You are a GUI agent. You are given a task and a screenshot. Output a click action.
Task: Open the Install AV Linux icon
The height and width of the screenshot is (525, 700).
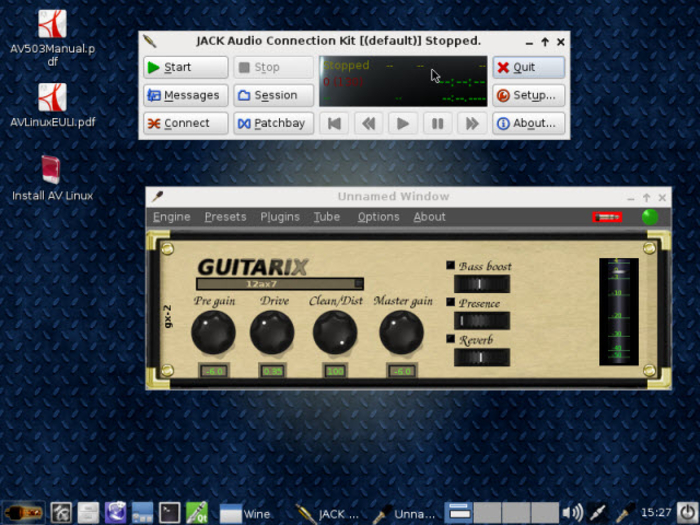51,169
